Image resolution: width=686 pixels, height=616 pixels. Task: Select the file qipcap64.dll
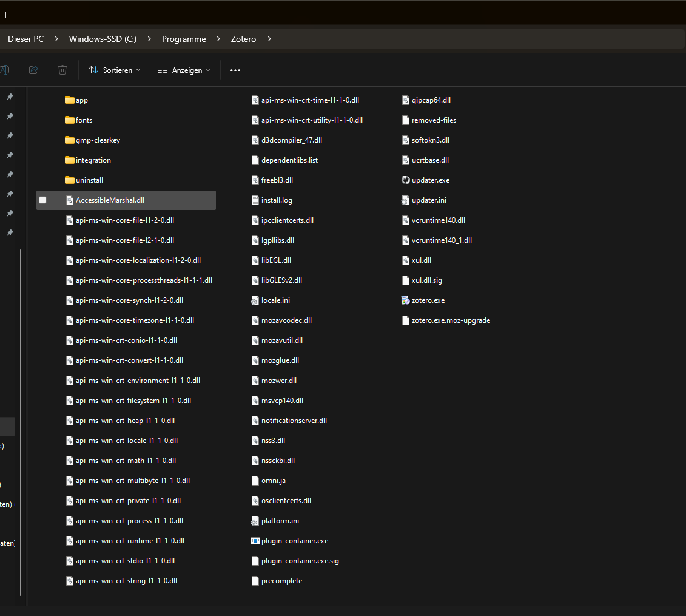(x=431, y=100)
